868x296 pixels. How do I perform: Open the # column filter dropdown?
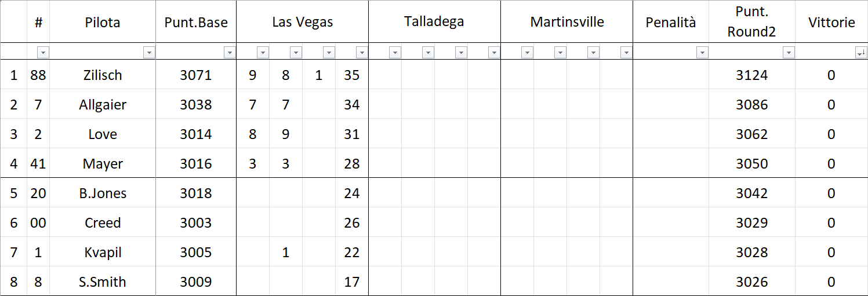43,53
